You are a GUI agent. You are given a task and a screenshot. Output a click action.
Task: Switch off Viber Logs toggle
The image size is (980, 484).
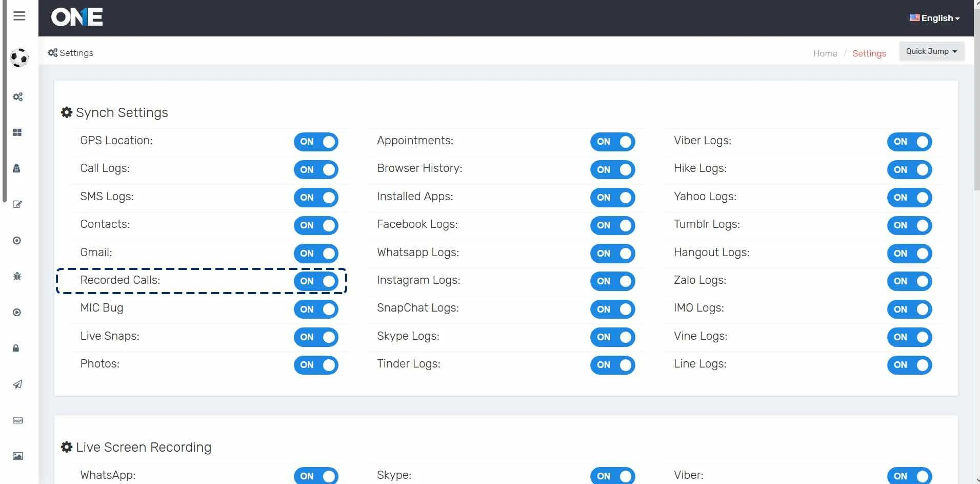pos(909,142)
